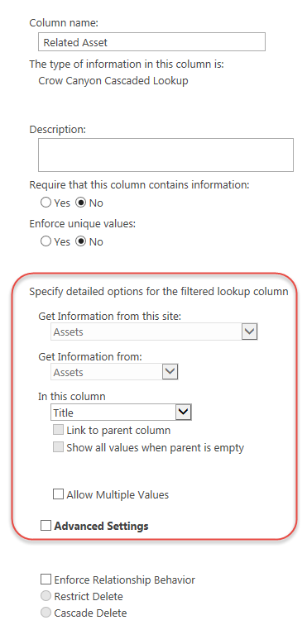The height and width of the screenshot is (644, 307).
Task: Toggle the Link to parent column checkbox
Action: [59, 430]
